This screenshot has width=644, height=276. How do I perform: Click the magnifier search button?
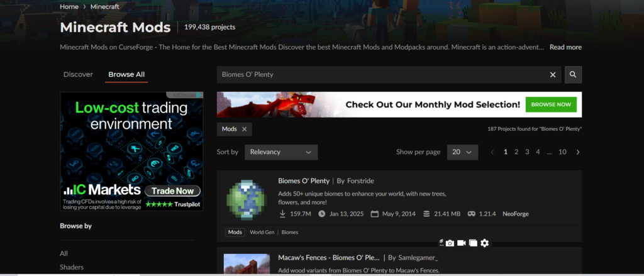pyautogui.click(x=573, y=75)
